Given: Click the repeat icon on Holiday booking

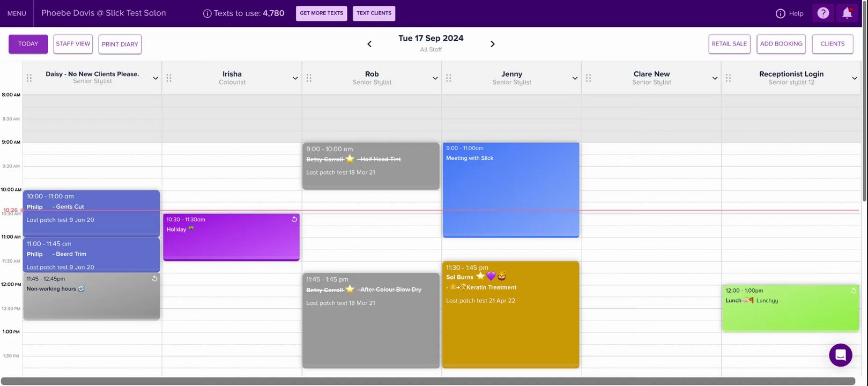Looking at the screenshot, I should (x=294, y=219).
